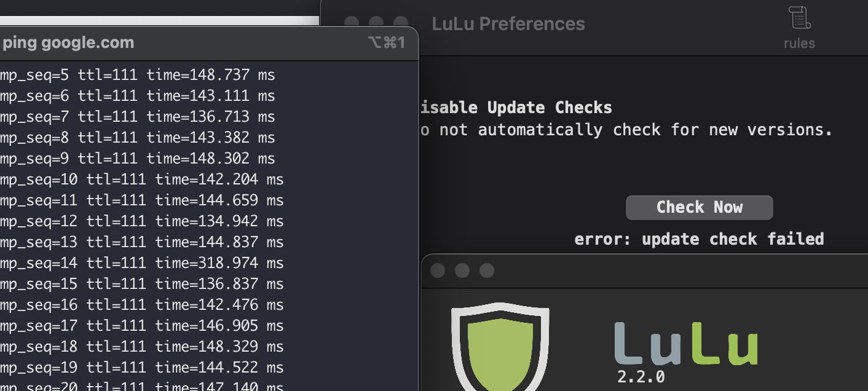868x391 pixels.
Task: Click the icmp_seq=7 line showing 136.713 ms
Action: click(138, 117)
